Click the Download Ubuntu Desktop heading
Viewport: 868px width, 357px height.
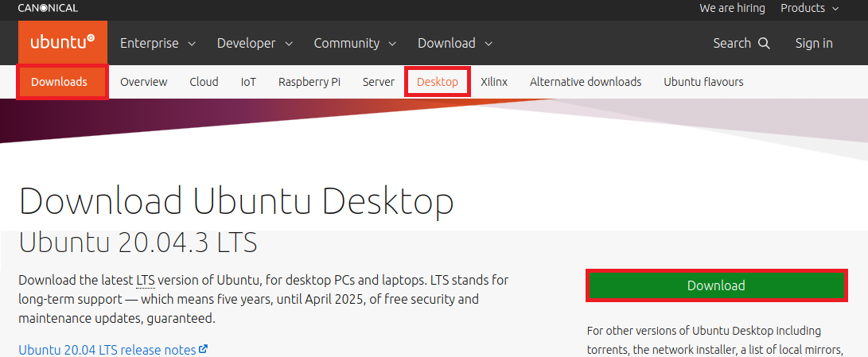point(236,201)
